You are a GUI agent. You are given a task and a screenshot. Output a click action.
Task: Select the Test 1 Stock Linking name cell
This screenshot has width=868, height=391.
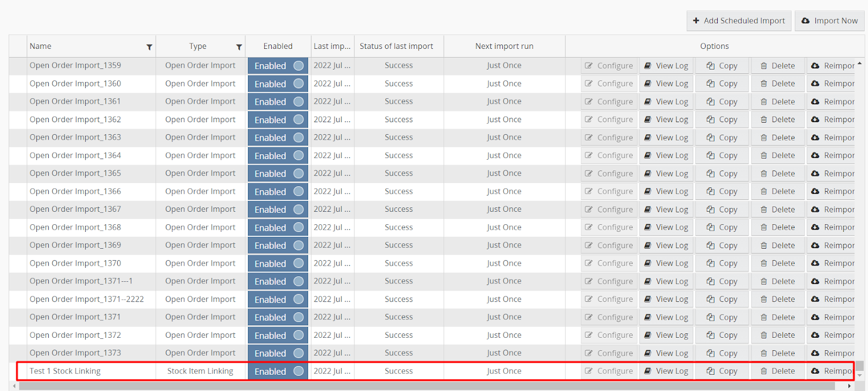[x=91, y=371]
